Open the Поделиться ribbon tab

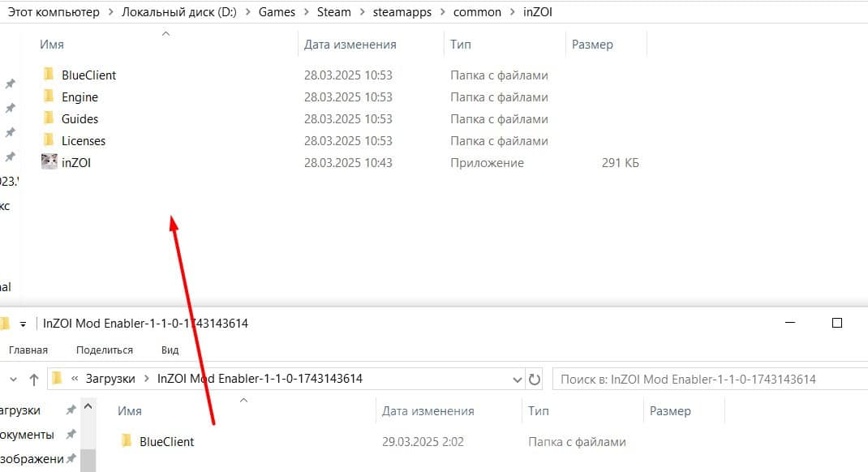click(x=105, y=350)
